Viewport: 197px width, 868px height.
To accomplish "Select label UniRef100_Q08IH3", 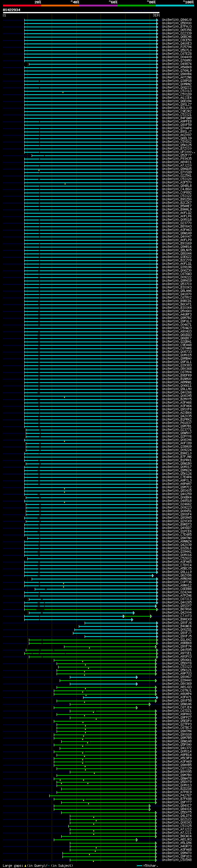I will [177, 822].
